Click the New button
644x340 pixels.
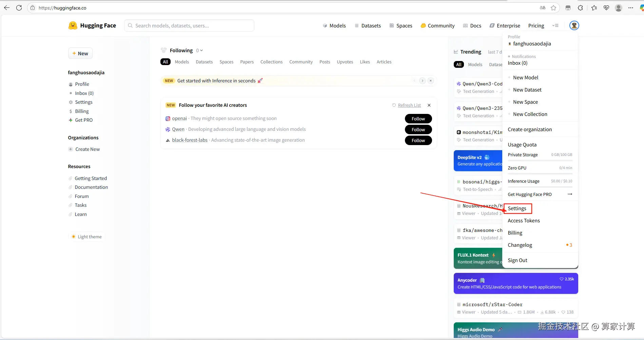pos(80,54)
